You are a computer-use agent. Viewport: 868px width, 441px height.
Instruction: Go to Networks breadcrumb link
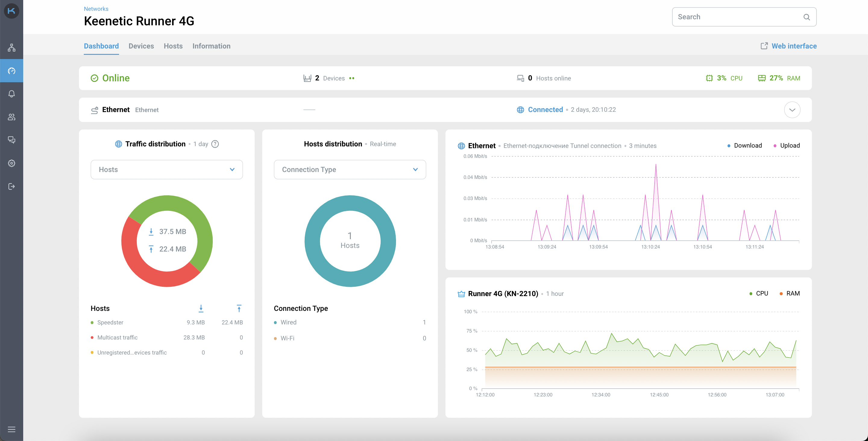[x=96, y=9]
